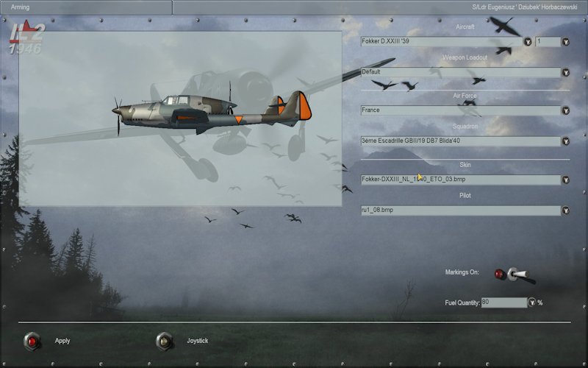Click the ru1_08.bmp pilot field

click(x=461, y=210)
